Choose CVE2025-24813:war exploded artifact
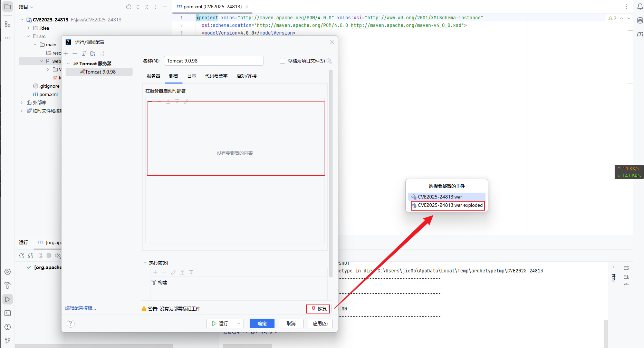This screenshot has width=644, height=348. click(448, 205)
